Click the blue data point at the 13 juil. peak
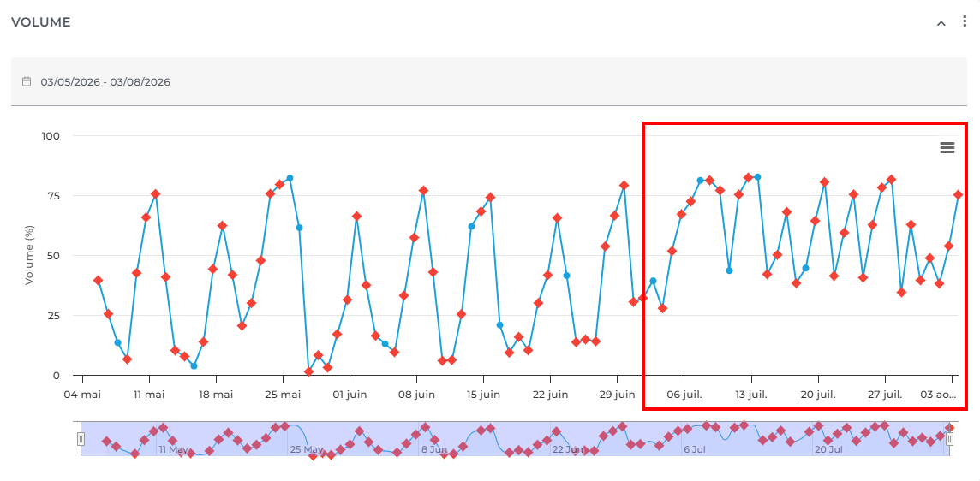Viewport: 980px width, 481px height. (x=757, y=177)
